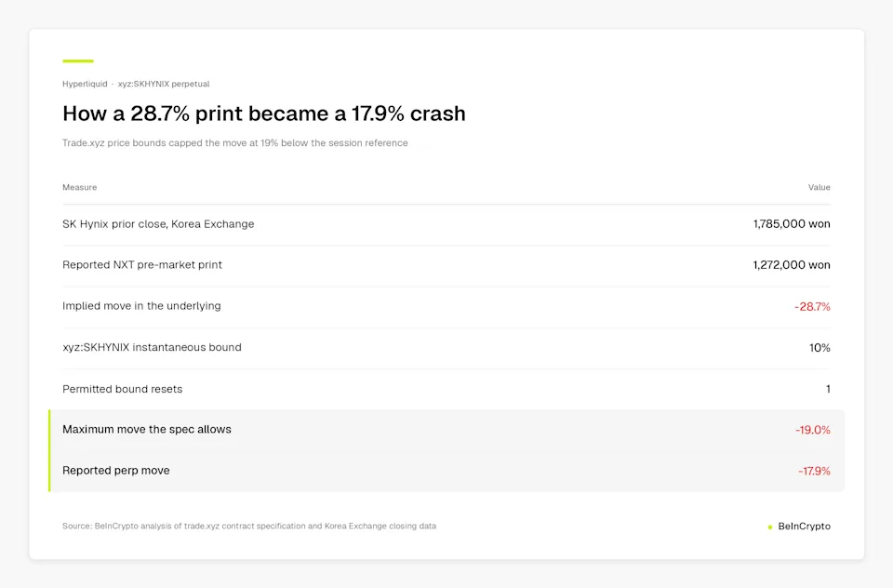The width and height of the screenshot is (893, 588).
Task: Click the 1,785,000 won value
Action: click(x=791, y=224)
